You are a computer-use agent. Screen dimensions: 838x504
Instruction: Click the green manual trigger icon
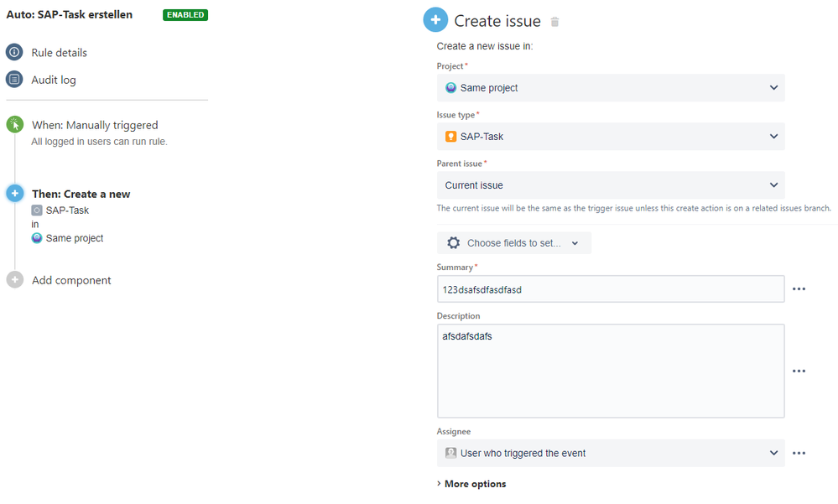[x=15, y=124]
